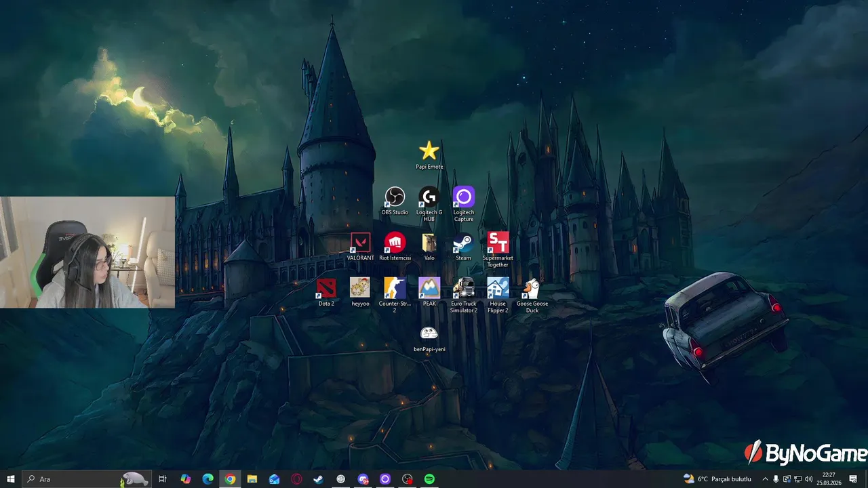Select the Goose Goose Duck icon

pyautogui.click(x=532, y=295)
